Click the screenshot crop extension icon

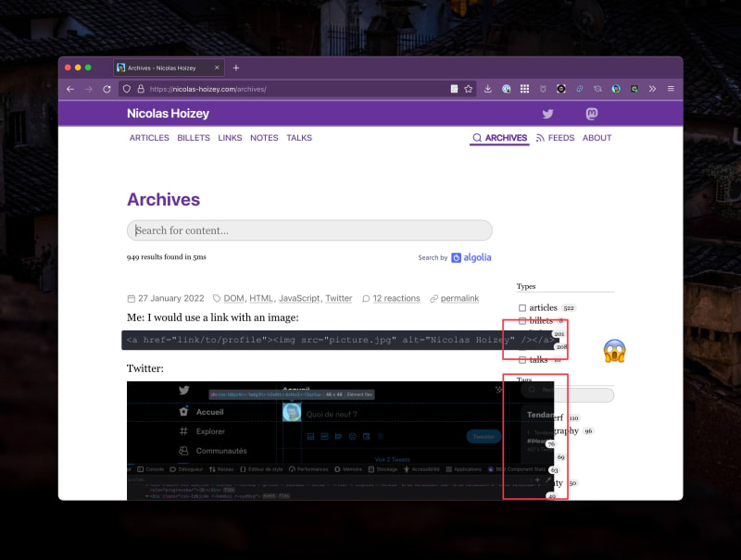597,89
